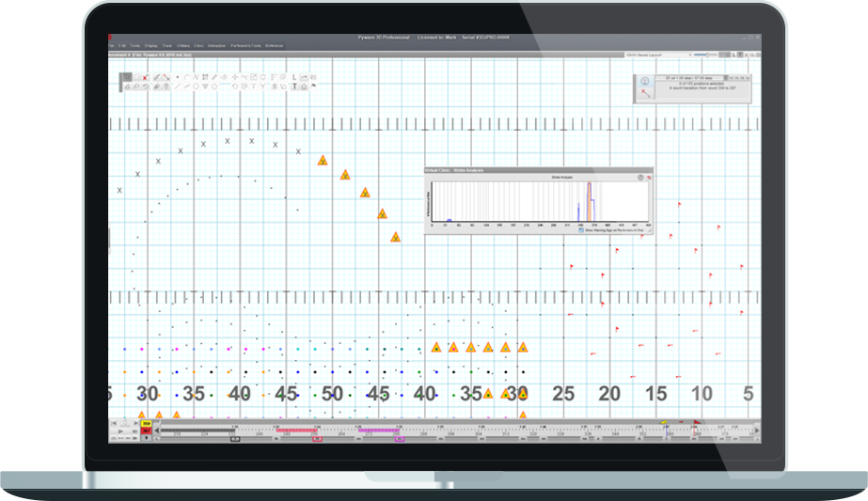Select the arrow selection tool in the tool palette

[x=127, y=77]
